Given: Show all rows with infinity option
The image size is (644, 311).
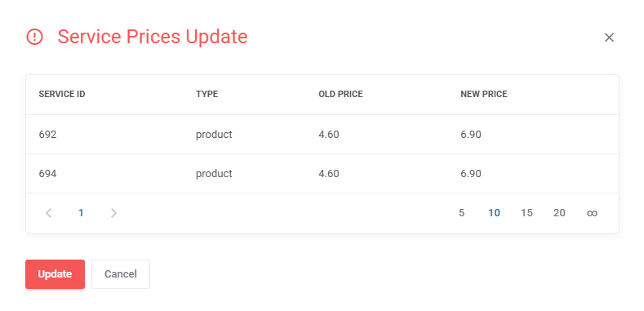Looking at the screenshot, I should 592,213.
